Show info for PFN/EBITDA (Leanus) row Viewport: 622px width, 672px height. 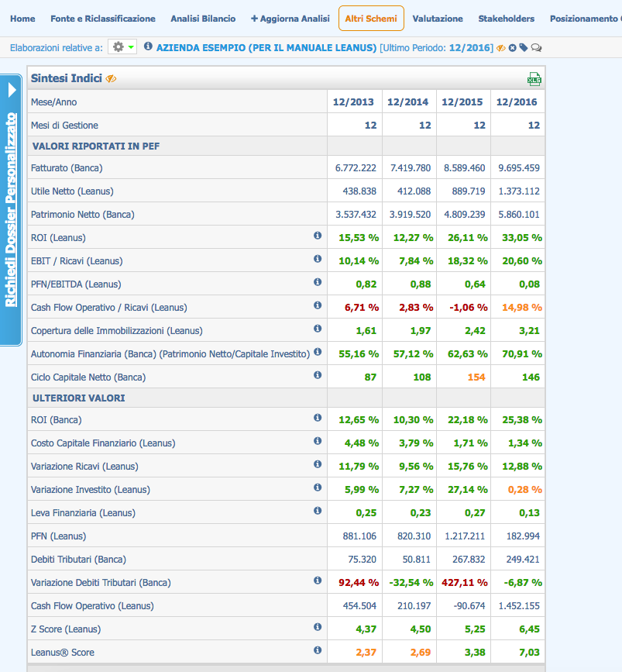click(x=317, y=282)
